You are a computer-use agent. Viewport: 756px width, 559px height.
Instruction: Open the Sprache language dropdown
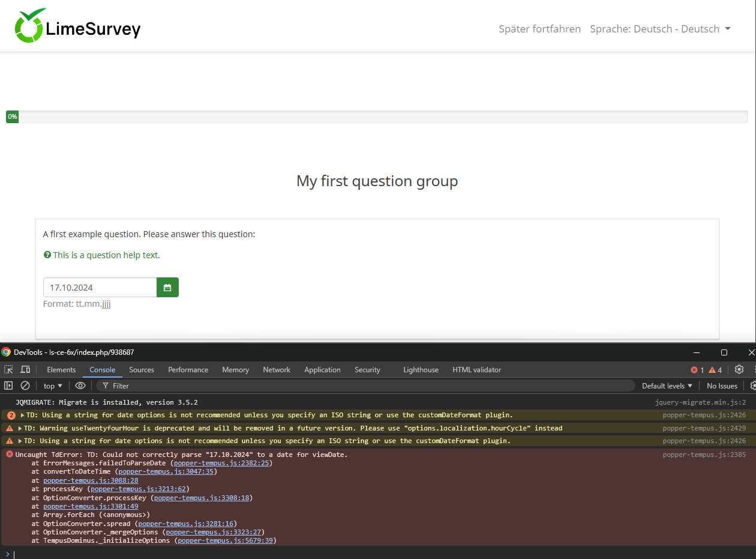(x=660, y=29)
